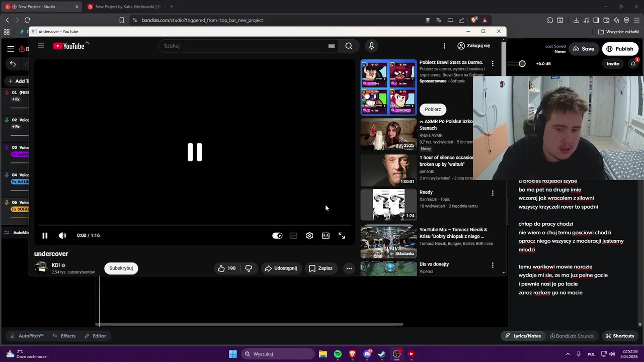644x362 pixels.
Task: Open AutoMix panel in BandLab
Action: click(x=17, y=233)
